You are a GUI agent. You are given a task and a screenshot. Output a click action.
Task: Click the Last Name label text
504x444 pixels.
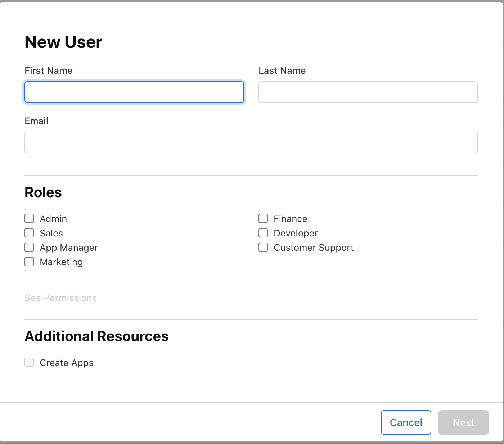tap(282, 71)
